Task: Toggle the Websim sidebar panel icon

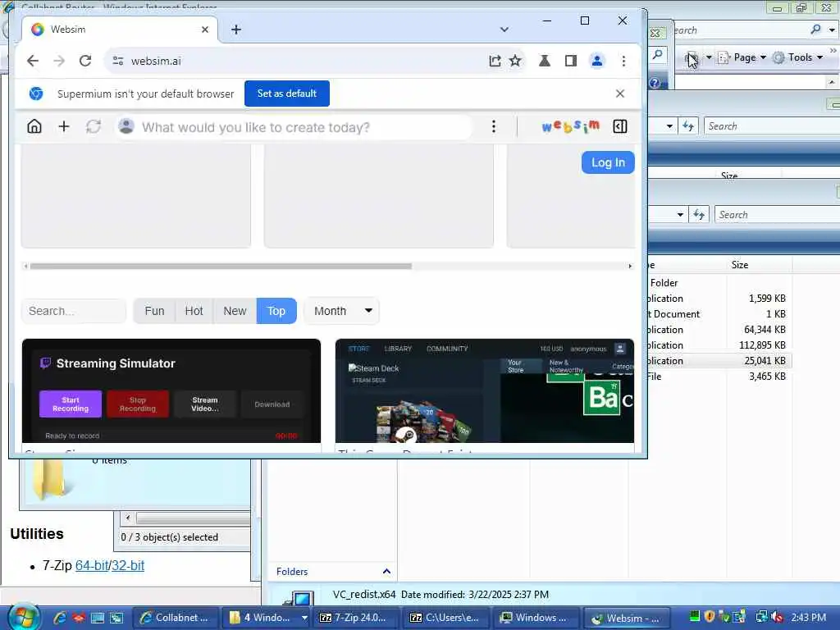Action: pyautogui.click(x=620, y=126)
